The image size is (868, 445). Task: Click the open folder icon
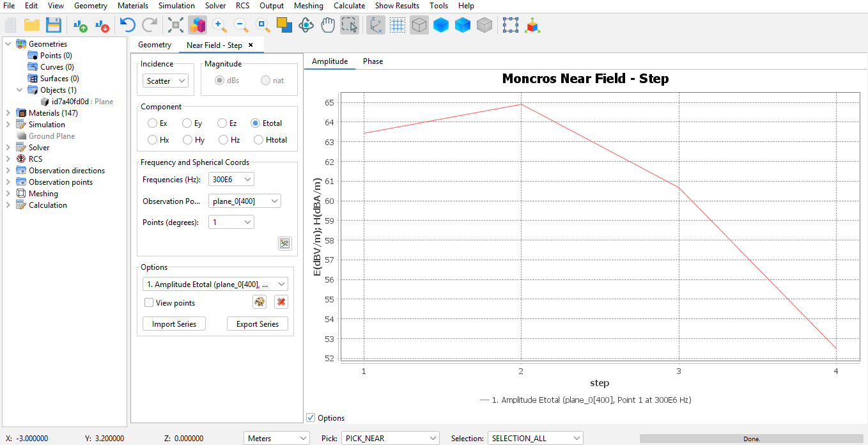click(x=32, y=25)
